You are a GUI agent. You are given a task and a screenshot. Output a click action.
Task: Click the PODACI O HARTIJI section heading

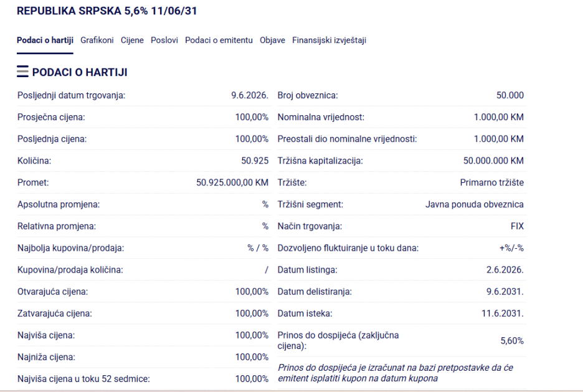80,72
